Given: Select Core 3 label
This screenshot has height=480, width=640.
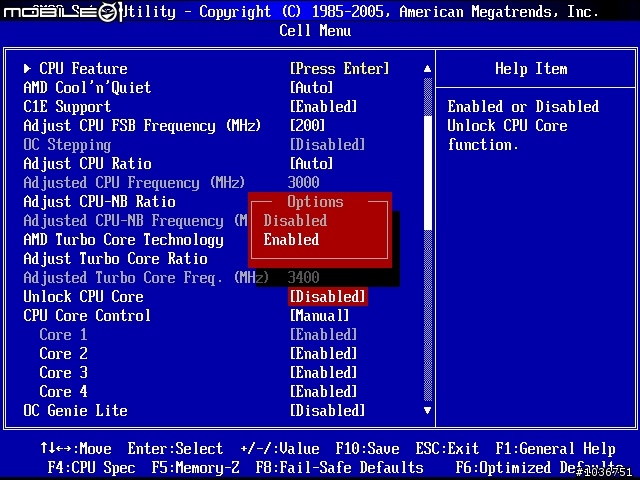Looking at the screenshot, I should pyautogui.click(x=63, y=373).
